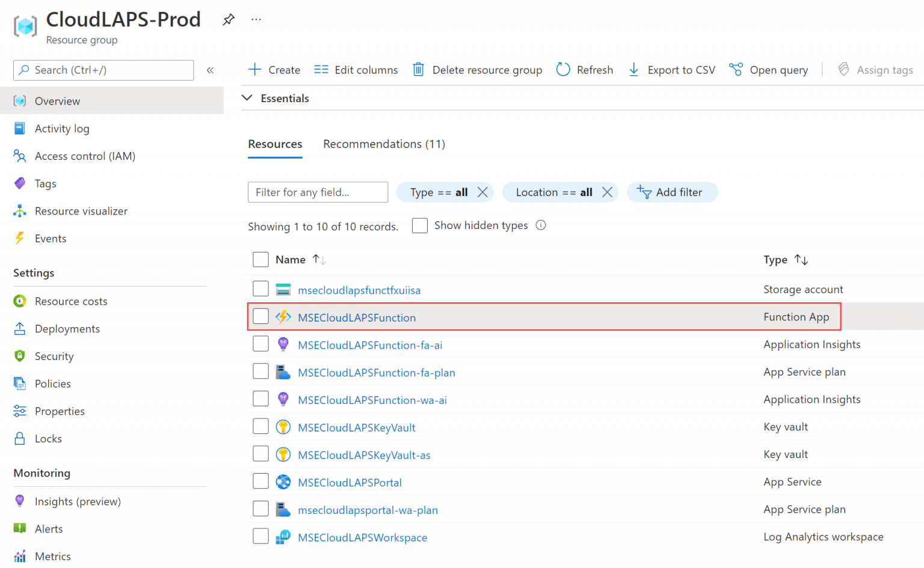Collapse the Essentials section
Image resolution: width=924 pixels, height=568 pixels.
point(247,97)
